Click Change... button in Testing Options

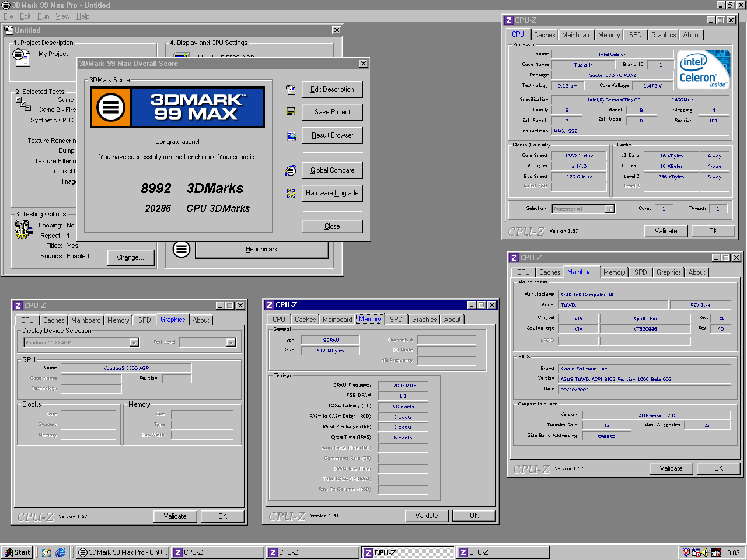pyautogui.click(x=130, y=257)
